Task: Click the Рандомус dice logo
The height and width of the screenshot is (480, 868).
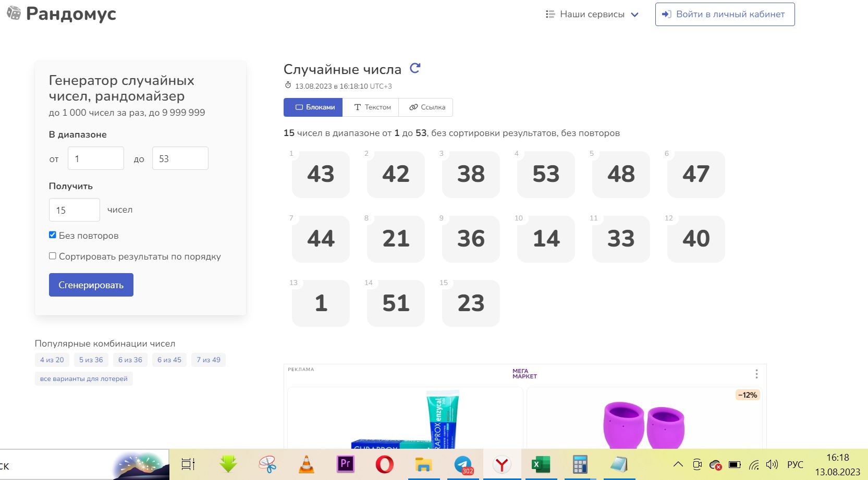Action: point(14,13)
